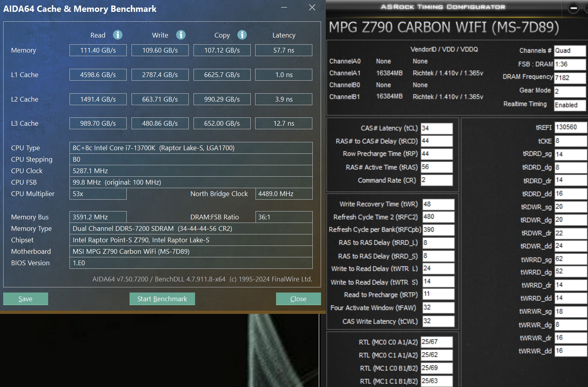Select the Memory Latency value 57.7 ns
This screenshot has height=387, width=588.
click(x=284, y=50)
